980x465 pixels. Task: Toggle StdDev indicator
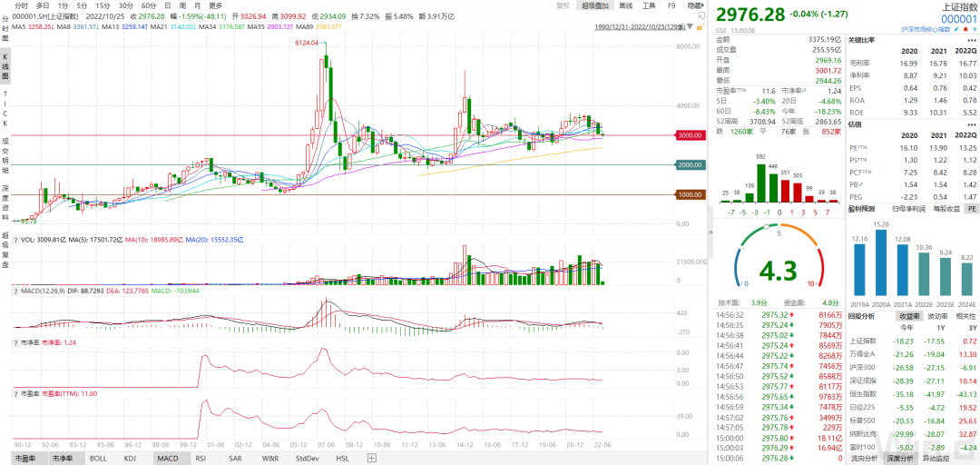click(x=309, y=458)
